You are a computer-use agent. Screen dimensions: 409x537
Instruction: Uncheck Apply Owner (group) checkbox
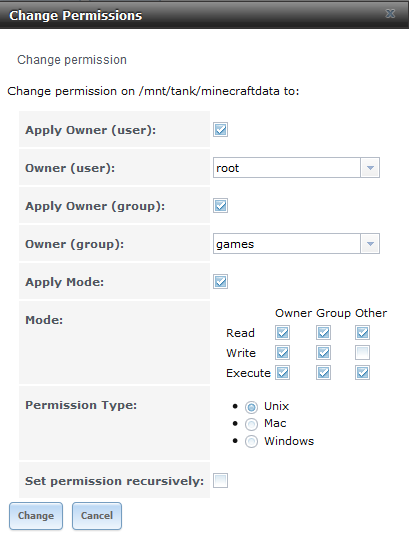[220, 206]
